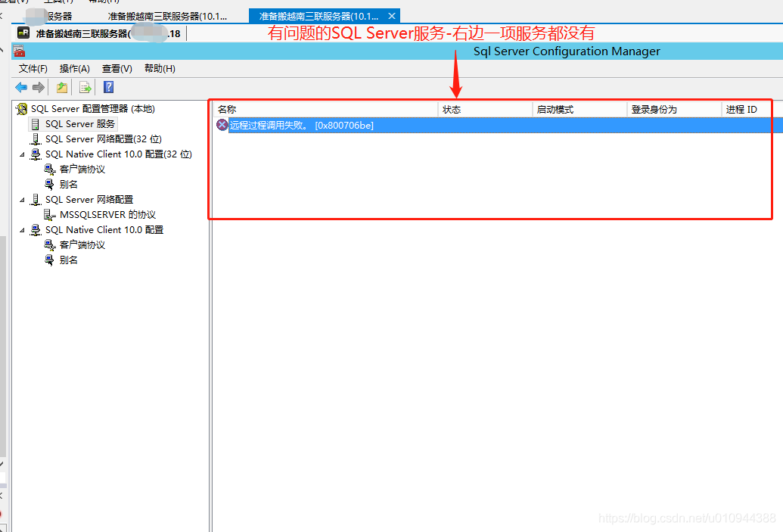Open the 查看(V) menu
This screenshot has width=783, height=532.
coord(117,68)
